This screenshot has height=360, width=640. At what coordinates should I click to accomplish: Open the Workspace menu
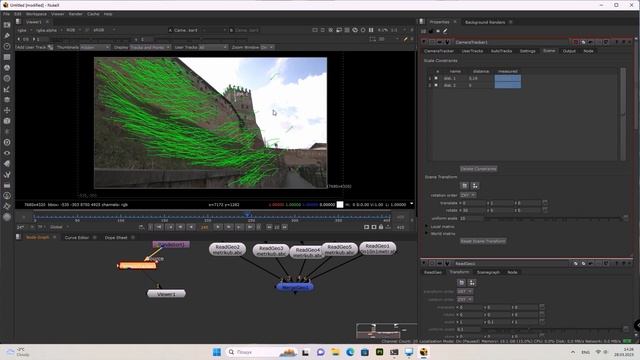coord(36,14)
